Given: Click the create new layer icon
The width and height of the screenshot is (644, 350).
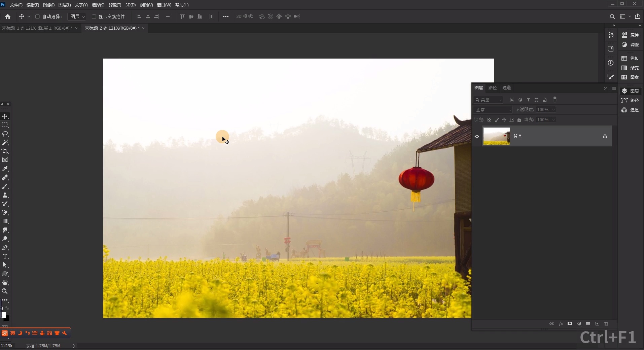Looking at the screenshot, I should [597, 323].
